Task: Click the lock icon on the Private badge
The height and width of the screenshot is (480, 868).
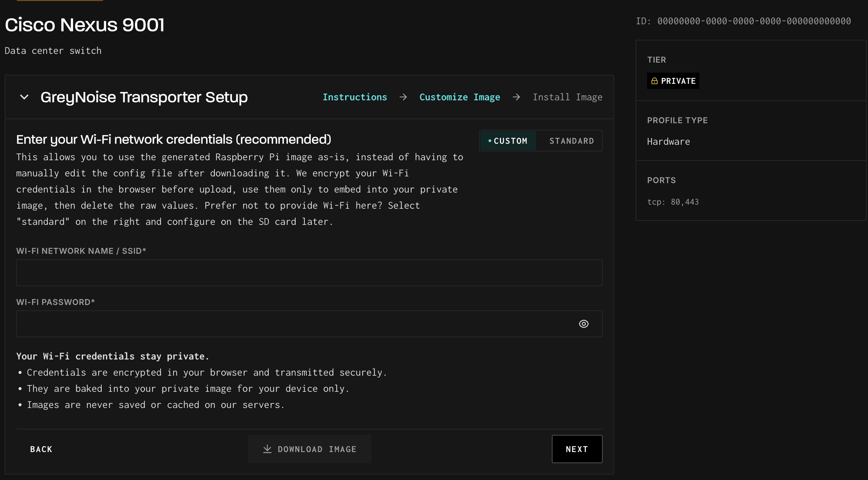Action: (655, 81)
